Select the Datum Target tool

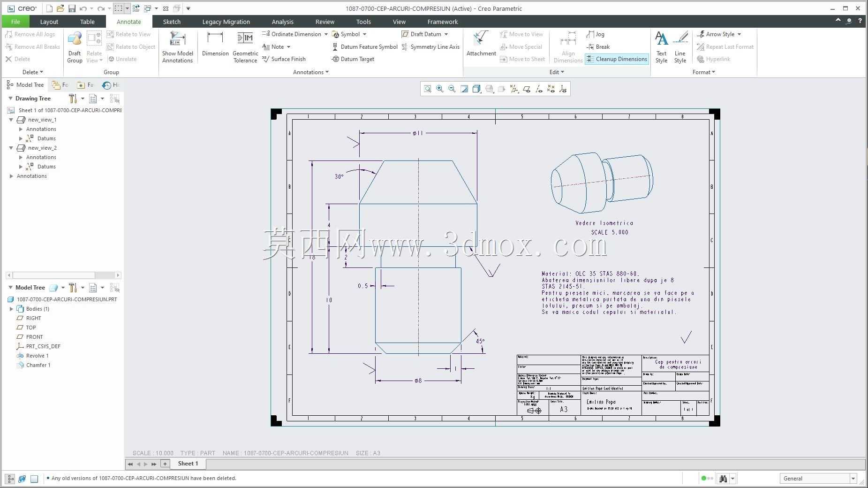coord(353,59)
